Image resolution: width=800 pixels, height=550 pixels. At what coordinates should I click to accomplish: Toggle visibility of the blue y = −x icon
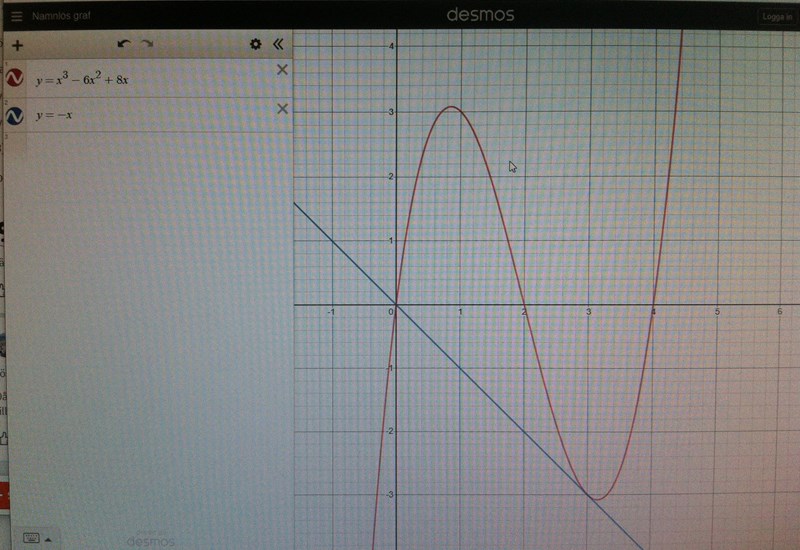point(15,116)
